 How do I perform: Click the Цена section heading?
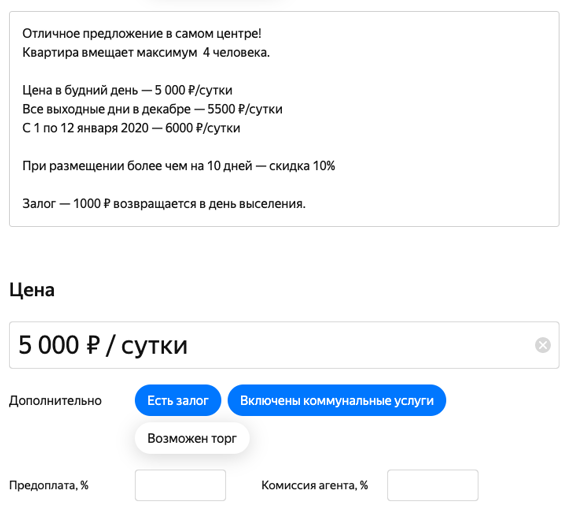pyautogui.click(x=32, y=290)
